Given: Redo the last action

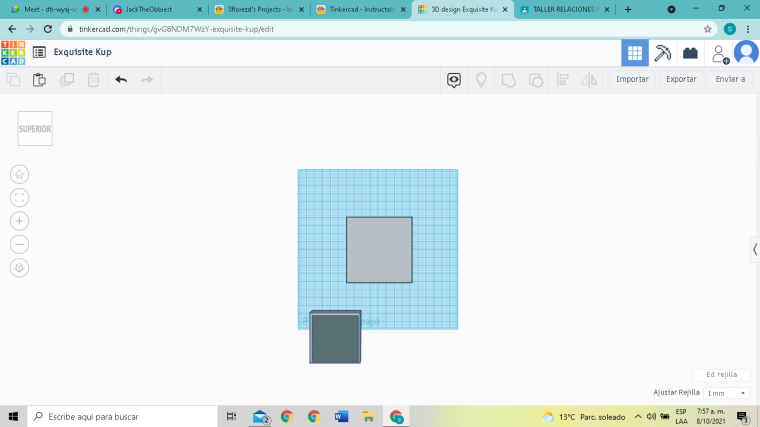Looking at the screenshot, I should [x=147, y=79].
